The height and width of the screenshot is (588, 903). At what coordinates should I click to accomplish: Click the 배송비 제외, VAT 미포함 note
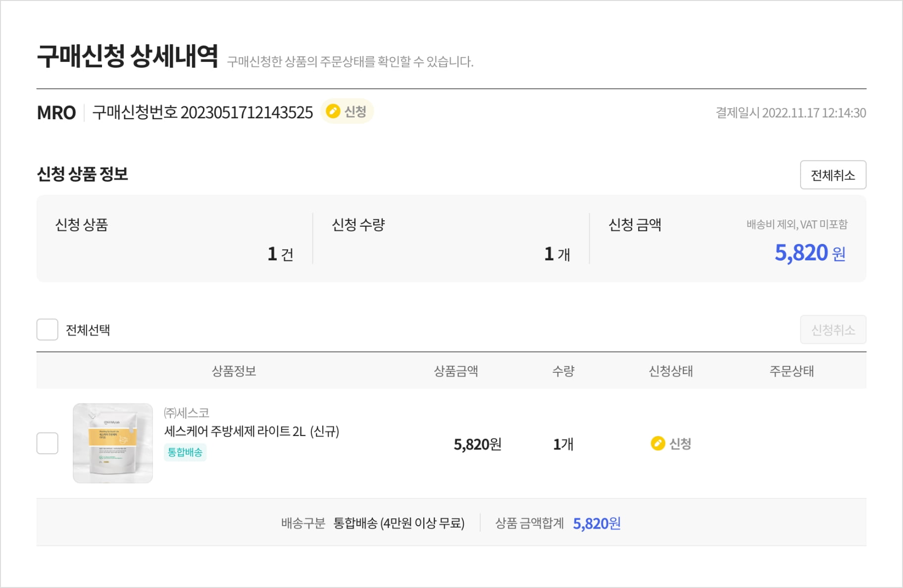click(797, 224)
